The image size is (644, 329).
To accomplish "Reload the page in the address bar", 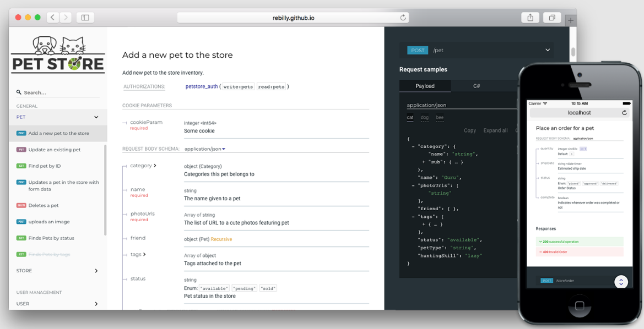I will point(403,18).
